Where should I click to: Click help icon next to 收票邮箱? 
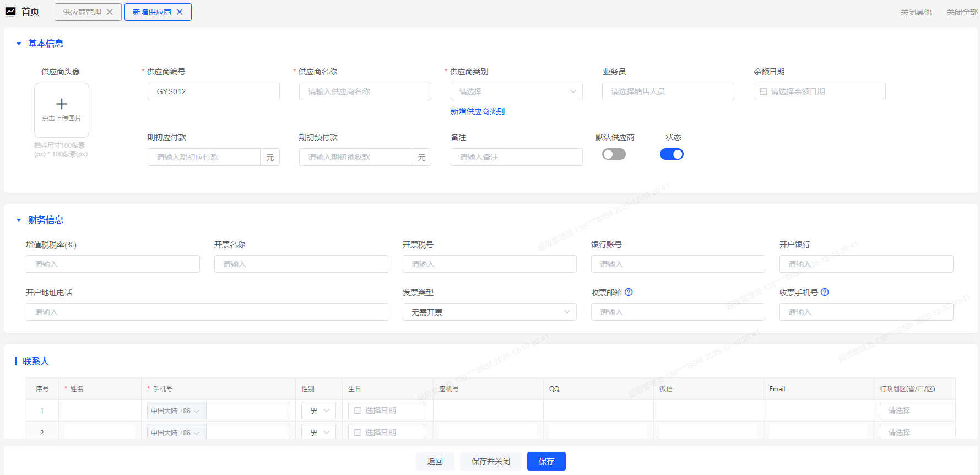(629, 293)
